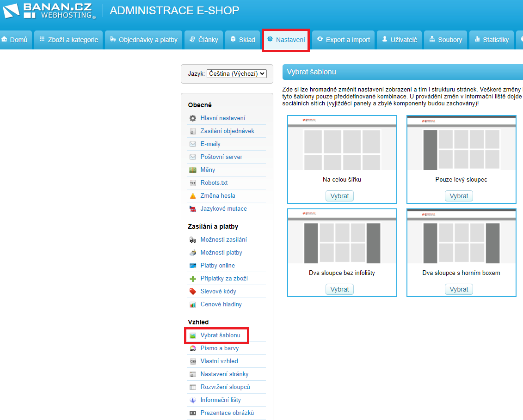Screen dimensions: 523x420
Task: Click the truck icon next to Možnosti zasílání
Action: click(193, 240)
